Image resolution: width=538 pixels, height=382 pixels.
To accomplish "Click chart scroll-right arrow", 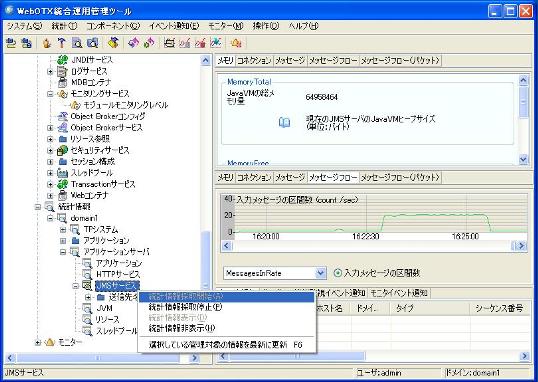I will tap(522, 245).
